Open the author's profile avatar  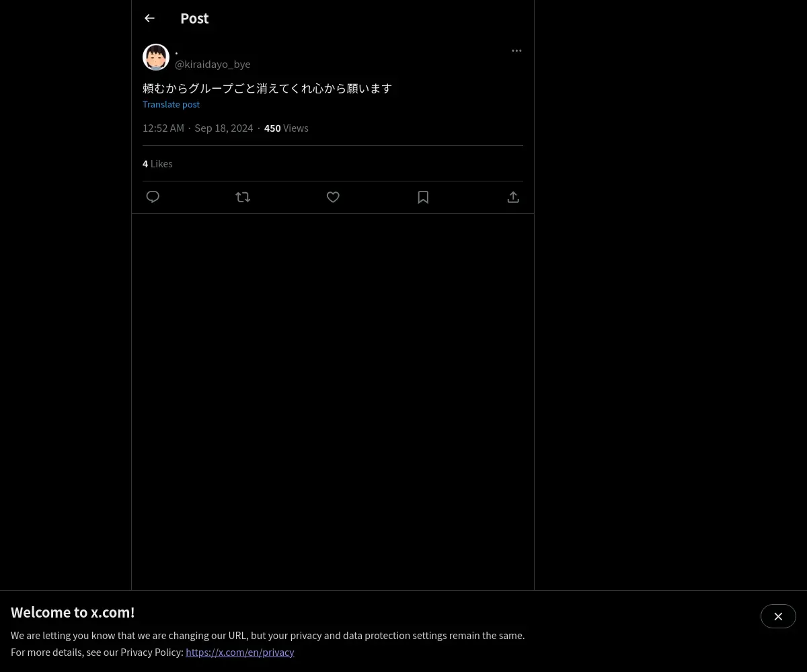pos(156,57)
